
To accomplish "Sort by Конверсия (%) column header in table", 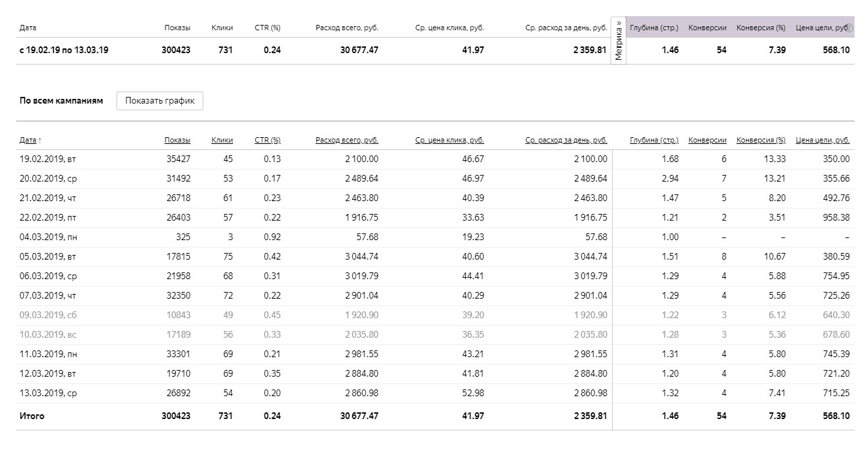I will pos(761,141).
